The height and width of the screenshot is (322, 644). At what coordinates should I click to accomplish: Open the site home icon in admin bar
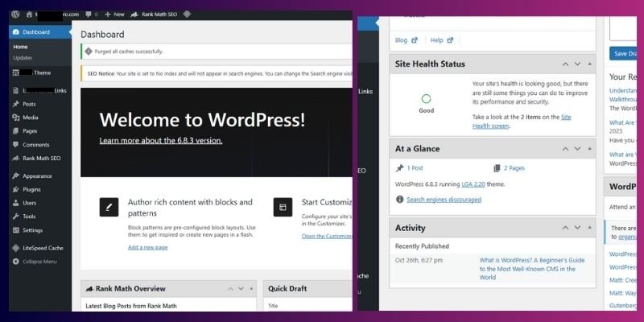(29, 14)
